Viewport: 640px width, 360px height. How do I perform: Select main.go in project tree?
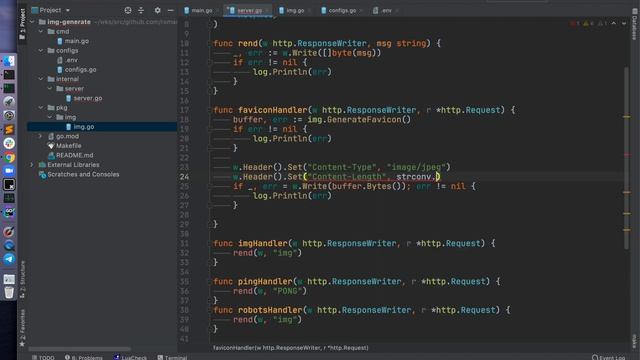pyautogui.click(x=76, y=41)
